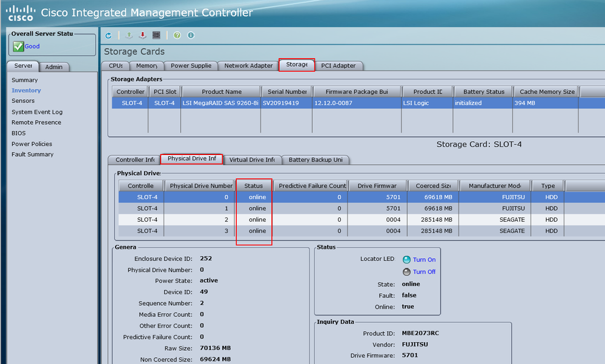This screenshot has height=364, width=605.
Task: Open the Controller Info tab
Action: pos(134,160)
